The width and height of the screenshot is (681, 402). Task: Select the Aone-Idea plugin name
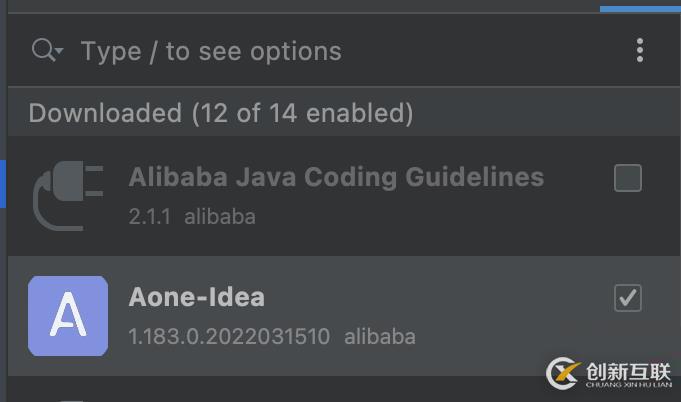pyautogui.click(x=196, y=297)
